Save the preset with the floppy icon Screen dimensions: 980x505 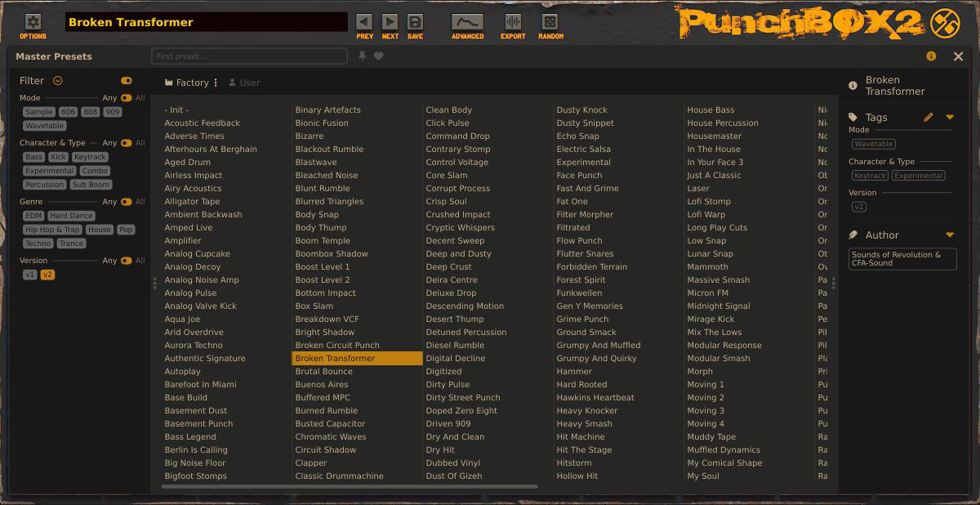pos(415,22)
